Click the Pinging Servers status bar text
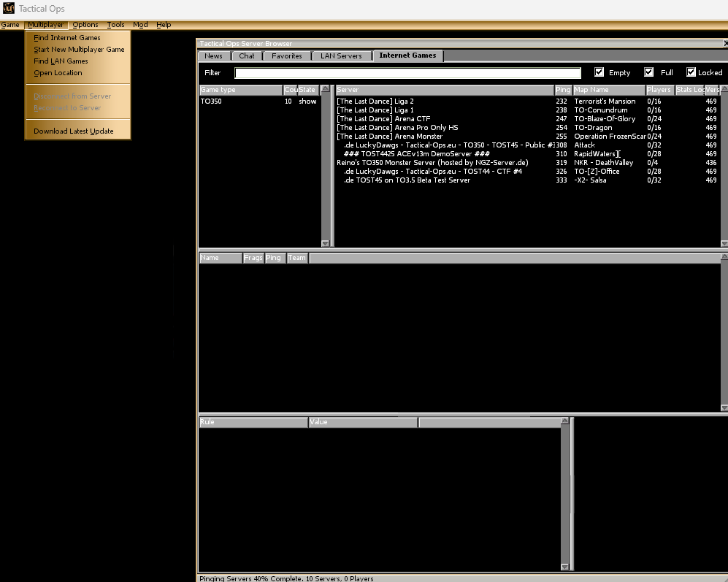The image size is (728, 582). (x=286, y=578)
